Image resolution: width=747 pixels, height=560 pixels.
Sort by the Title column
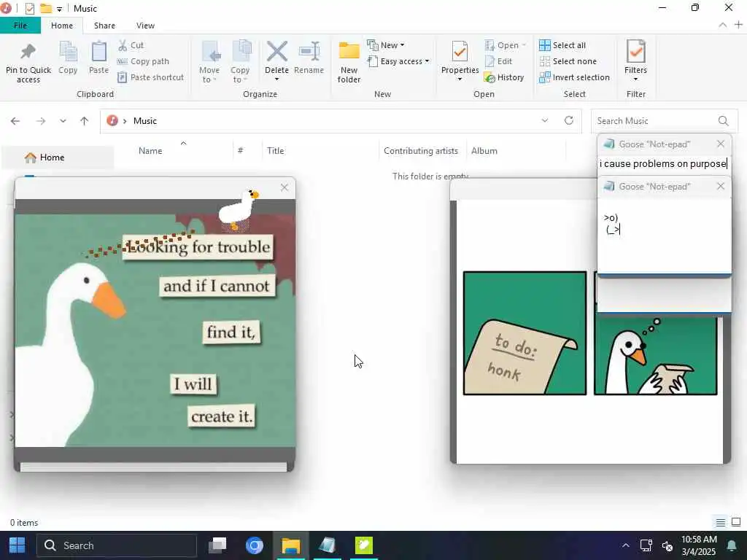pos(275,150)
